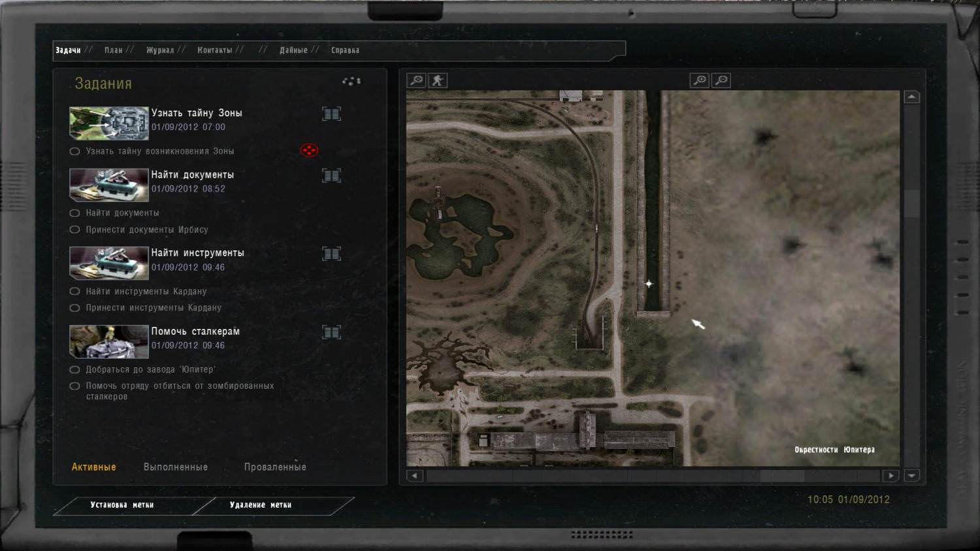Select 'Помочь отряду отбиться' subtask circle
The width and height of the screenshot is (980, 551).
click(74, 386)
